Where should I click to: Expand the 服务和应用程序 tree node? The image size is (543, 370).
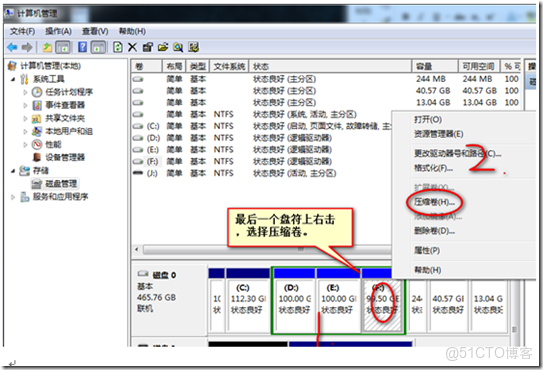[x=13, y=197]
